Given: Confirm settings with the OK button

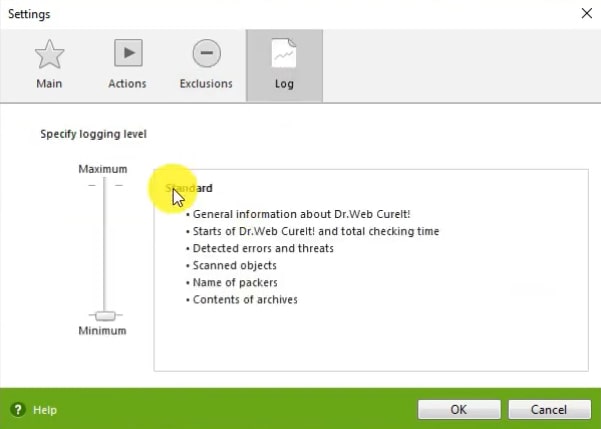Looking at the screenshot, I should pos(458,409).
